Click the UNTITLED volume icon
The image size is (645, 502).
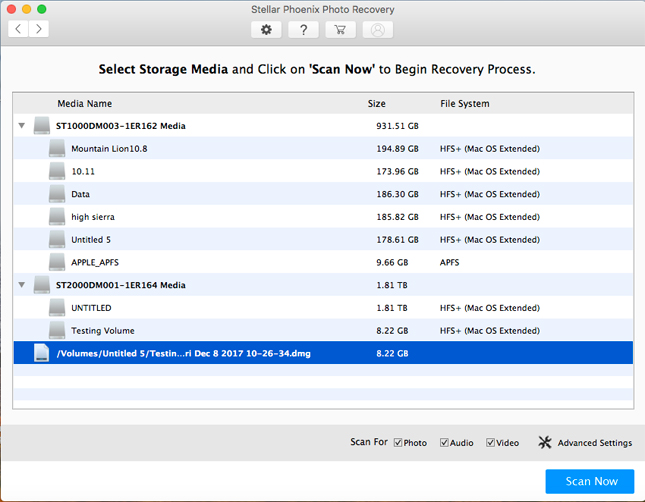(x=57, y=308)
